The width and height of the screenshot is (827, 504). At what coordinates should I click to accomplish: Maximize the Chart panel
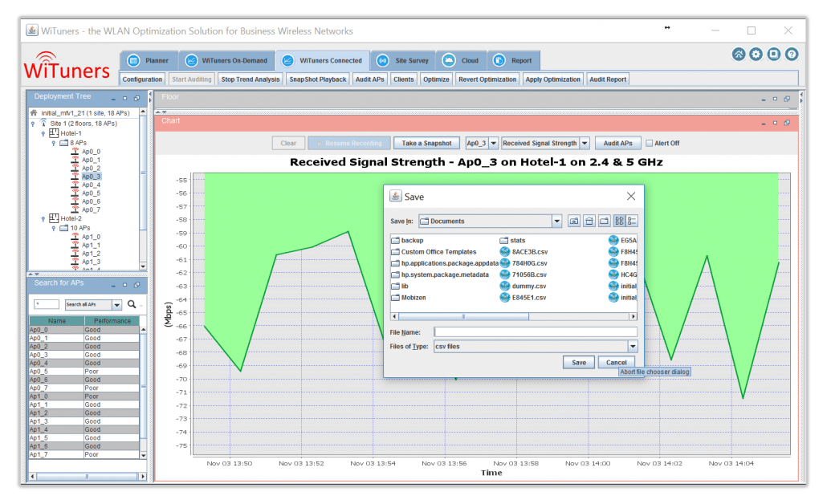click(775, 122)
